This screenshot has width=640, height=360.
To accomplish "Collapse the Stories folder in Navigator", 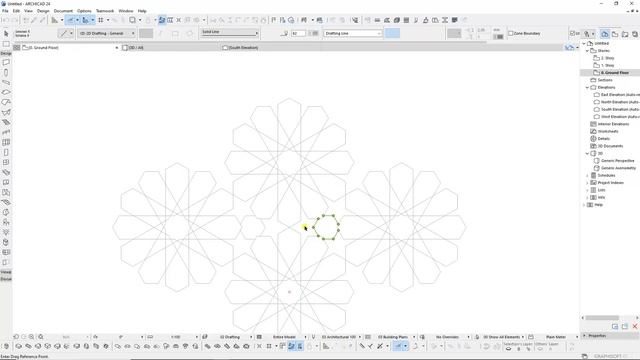I will pyautogui.click(x=588, y=51).
